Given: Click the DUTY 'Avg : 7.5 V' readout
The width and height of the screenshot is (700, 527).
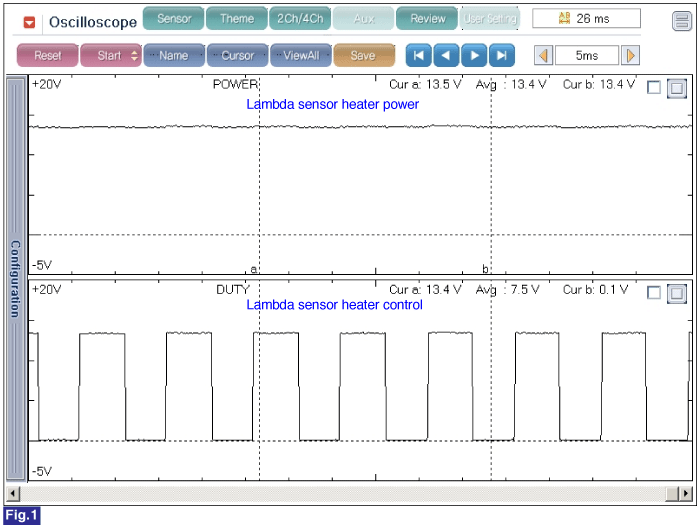Looking at the screenshot, I should point(507,290).
